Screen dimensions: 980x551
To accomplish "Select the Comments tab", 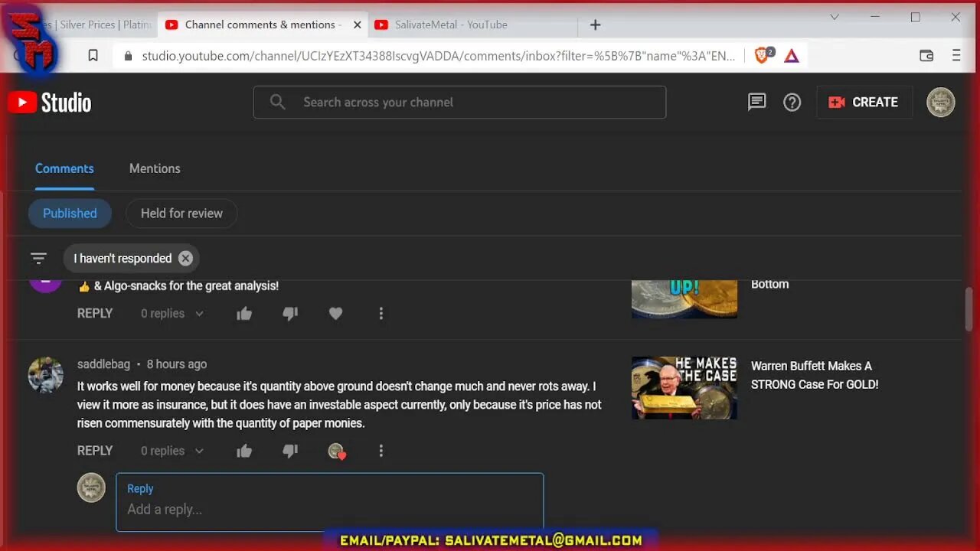I will tap(64, 168).
